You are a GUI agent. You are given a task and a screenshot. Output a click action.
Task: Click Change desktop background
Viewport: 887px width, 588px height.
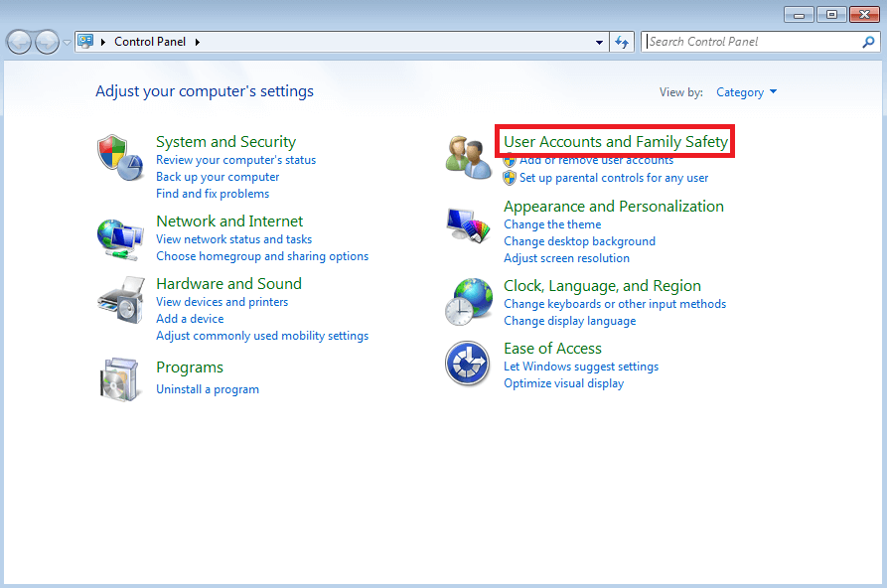click(579, 241)
